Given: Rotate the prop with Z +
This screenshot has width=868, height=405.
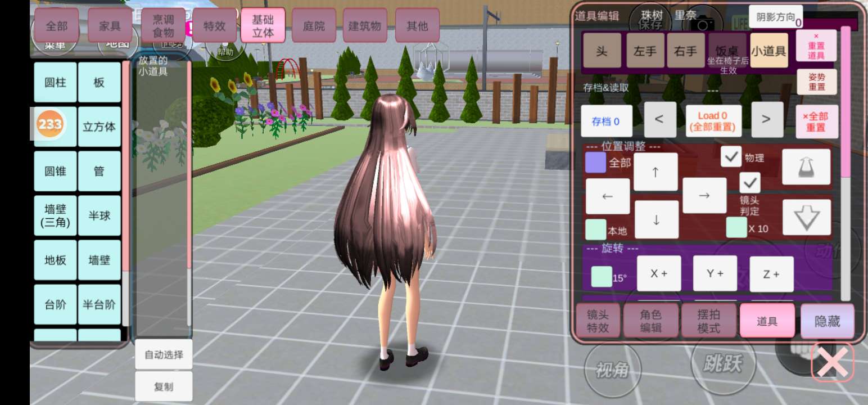Looking at the screenshot, I should click(771, 274).
